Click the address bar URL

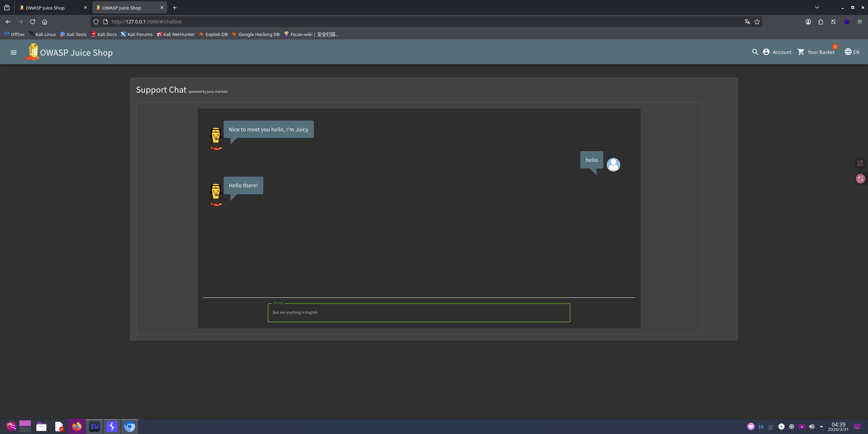147,22
